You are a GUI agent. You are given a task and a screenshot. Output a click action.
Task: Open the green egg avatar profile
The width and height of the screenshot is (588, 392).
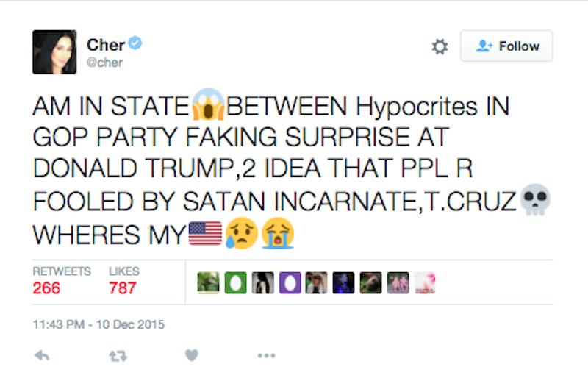(236, 283)
